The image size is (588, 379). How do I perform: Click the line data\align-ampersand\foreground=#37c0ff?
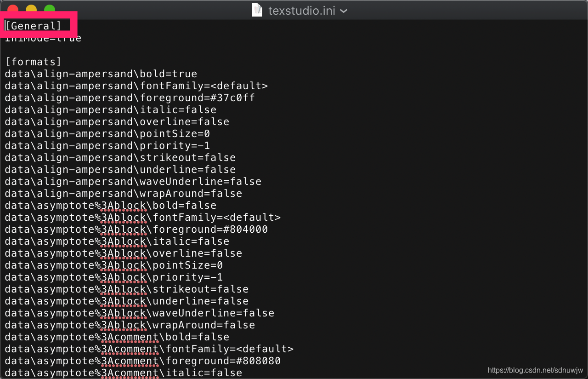click(130, 98)
